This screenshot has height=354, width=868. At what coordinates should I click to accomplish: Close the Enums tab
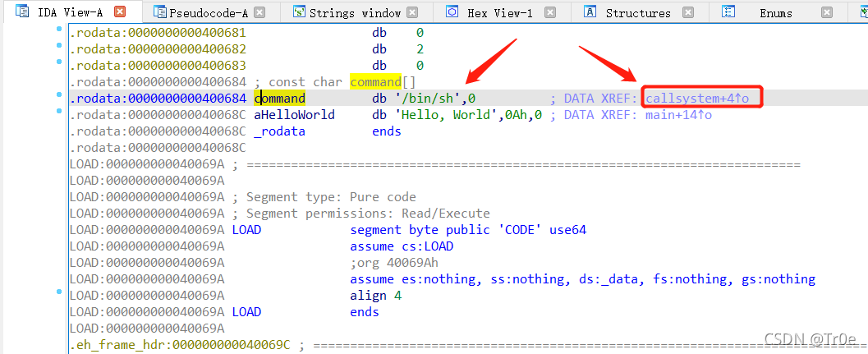(826, 13)
